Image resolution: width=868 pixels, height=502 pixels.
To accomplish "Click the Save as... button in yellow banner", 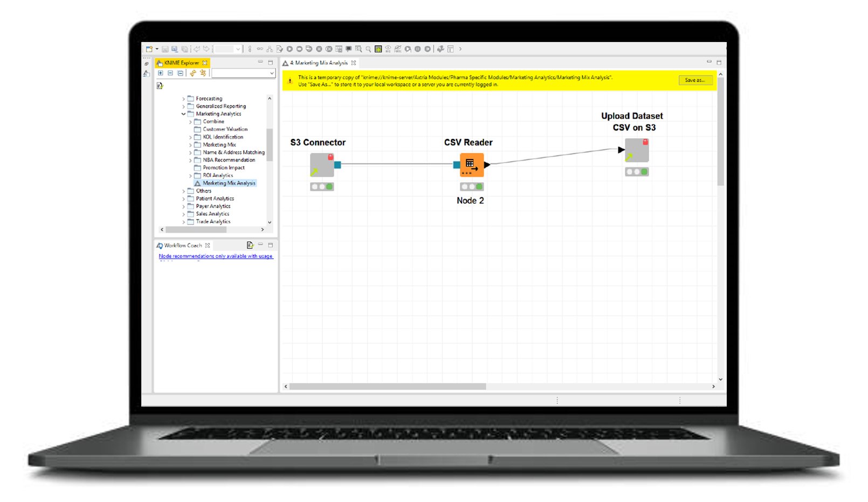I will click(x=695, y=80).
